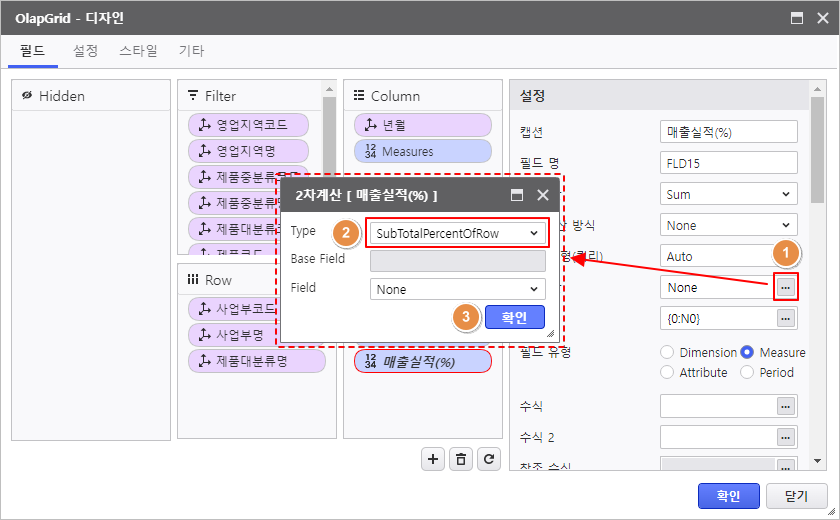Select the 매출실적(%) measure field chip
Image resolution: width=840 pixels, height=520 pixels.
tap(422, 361)
